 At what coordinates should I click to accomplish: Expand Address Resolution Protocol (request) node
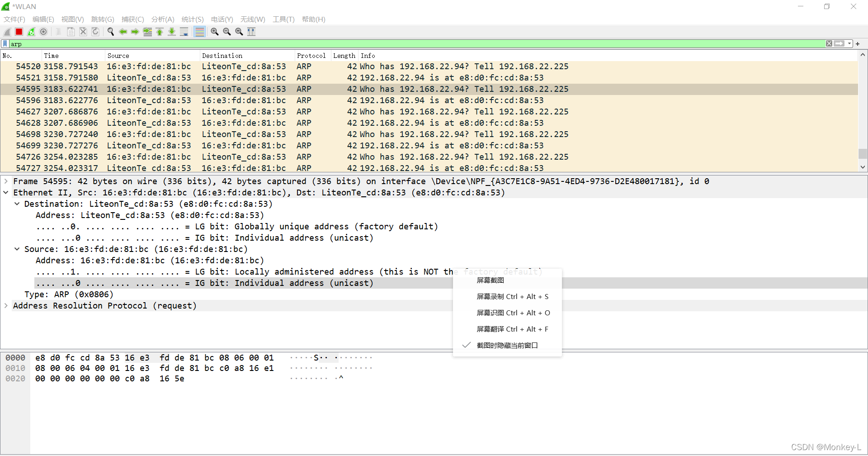[6, 306]
